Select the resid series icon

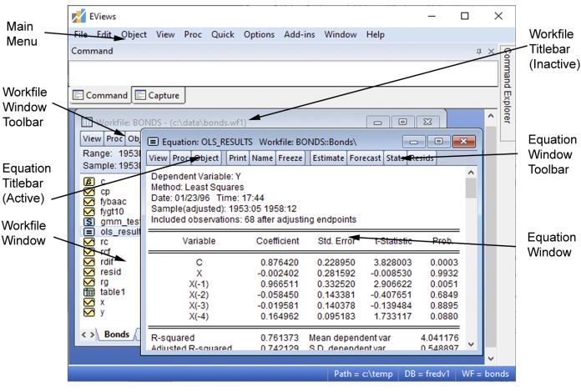pos(89,272)
